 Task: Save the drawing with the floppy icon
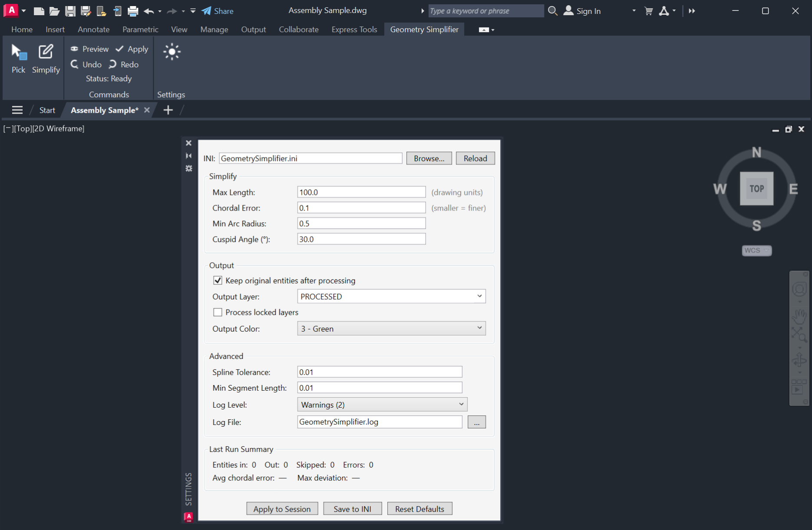click(x=70, y=11)
